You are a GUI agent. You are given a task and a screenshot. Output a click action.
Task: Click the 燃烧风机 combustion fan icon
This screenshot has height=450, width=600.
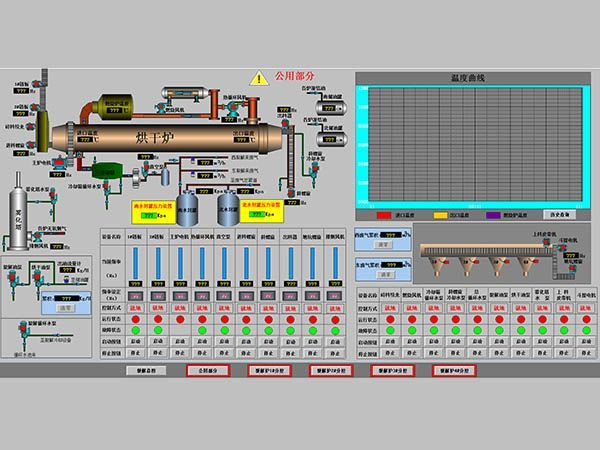[163, 107]
